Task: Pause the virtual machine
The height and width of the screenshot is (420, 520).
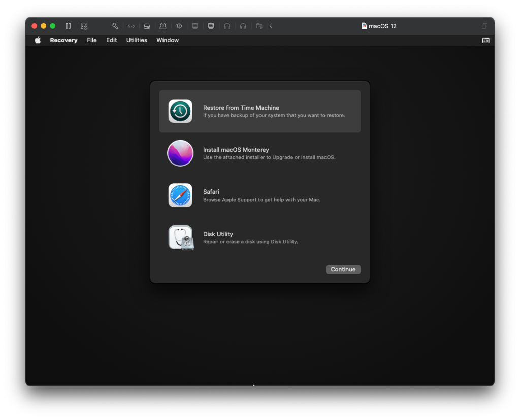Action: pyautogui.click(x=68, y=26)
